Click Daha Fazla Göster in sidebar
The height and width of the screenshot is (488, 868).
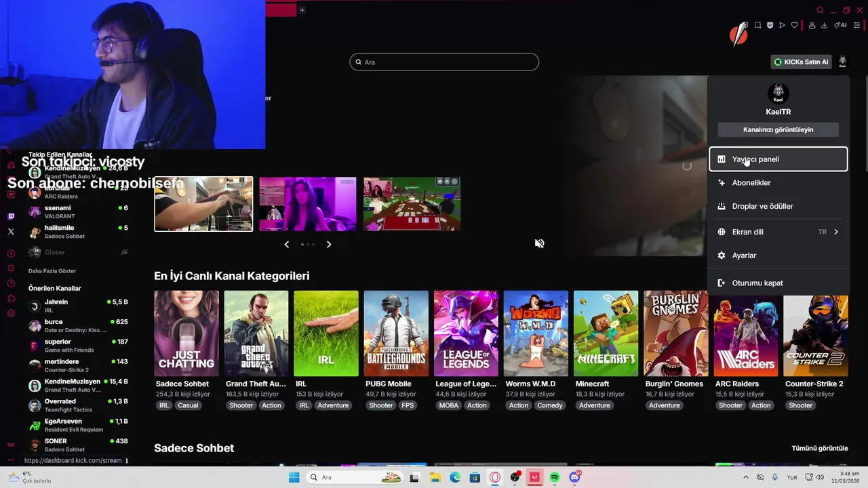[x=52, y=271]
